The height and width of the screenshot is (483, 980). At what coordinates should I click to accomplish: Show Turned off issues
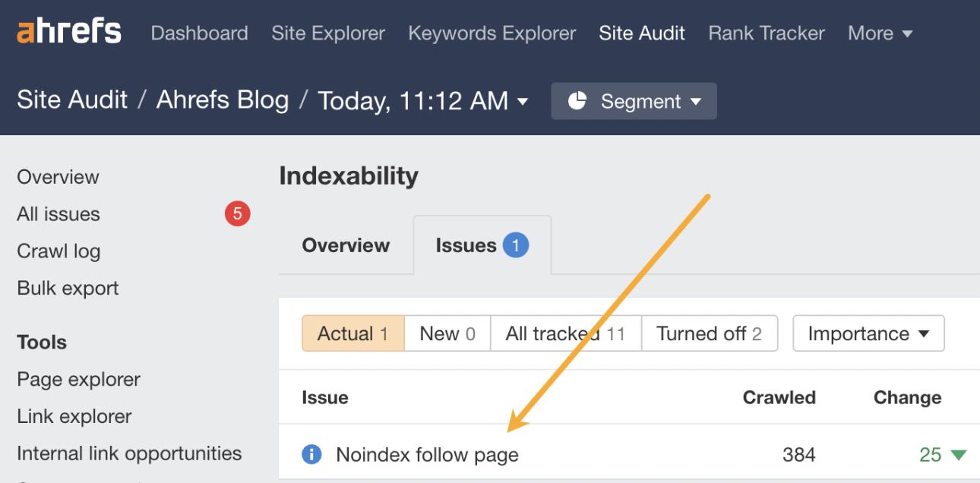[709, 333]
